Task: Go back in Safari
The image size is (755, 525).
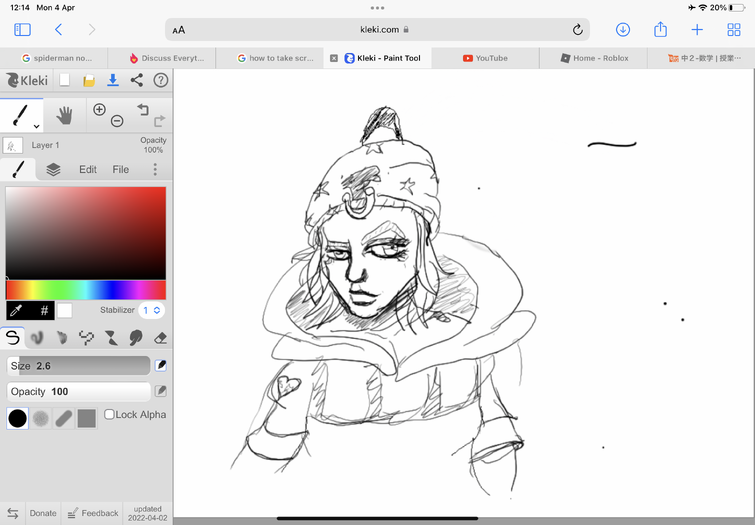Action: click(x=58, y=30)
